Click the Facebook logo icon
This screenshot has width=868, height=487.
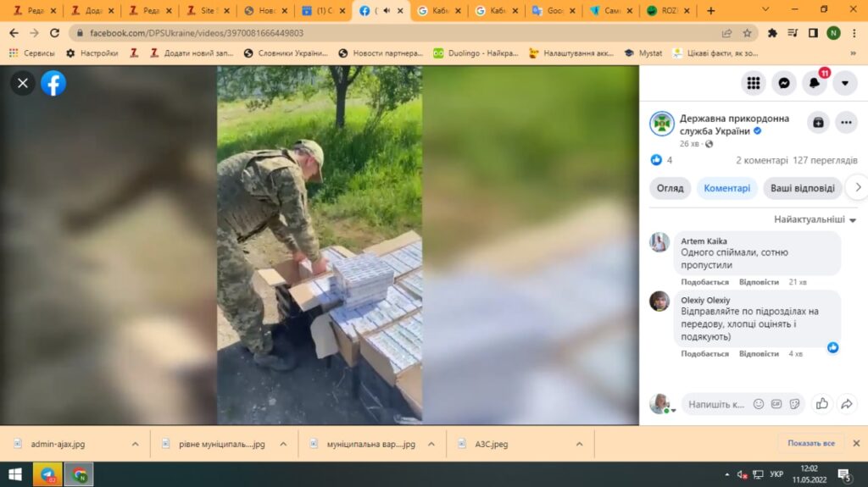pos(53,83)
